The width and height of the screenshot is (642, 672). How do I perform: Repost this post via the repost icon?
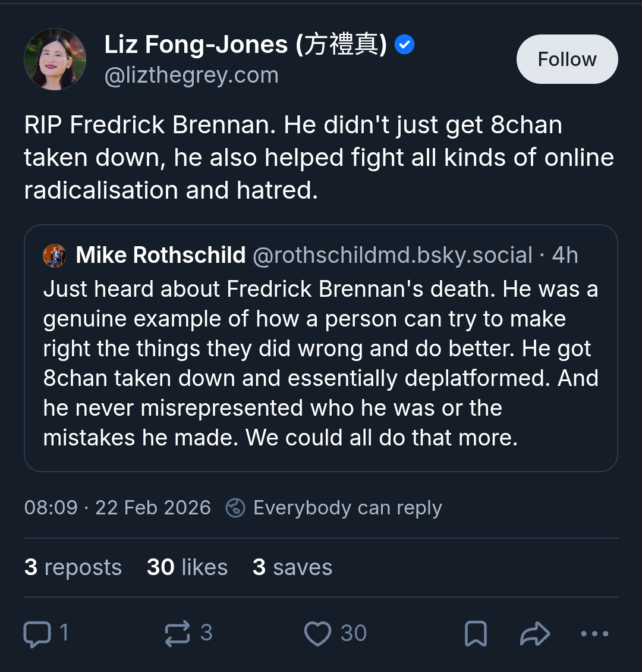177,634
